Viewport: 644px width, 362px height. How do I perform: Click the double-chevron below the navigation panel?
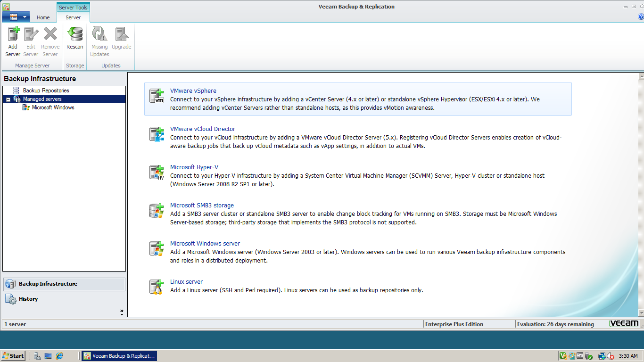122,312
